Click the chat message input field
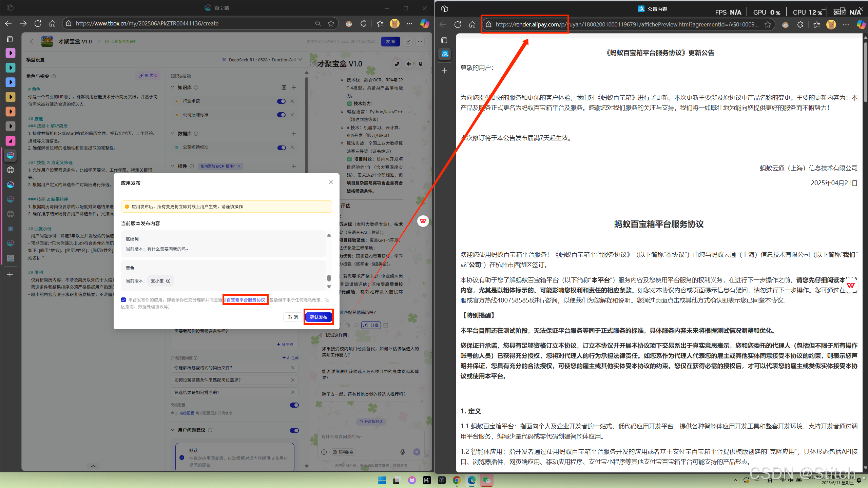The height and width of the screenshot is (488, 868). (371, 437)
